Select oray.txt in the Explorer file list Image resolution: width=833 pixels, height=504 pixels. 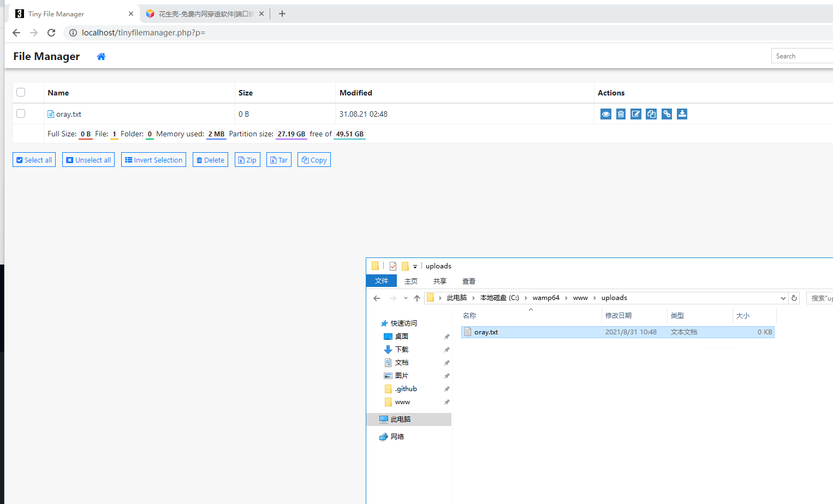tap(618, 332)
